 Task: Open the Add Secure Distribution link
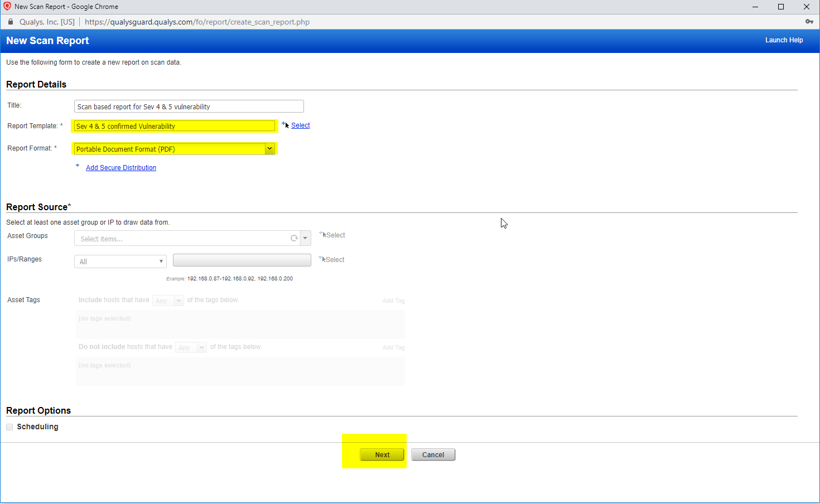click(120, 167)
